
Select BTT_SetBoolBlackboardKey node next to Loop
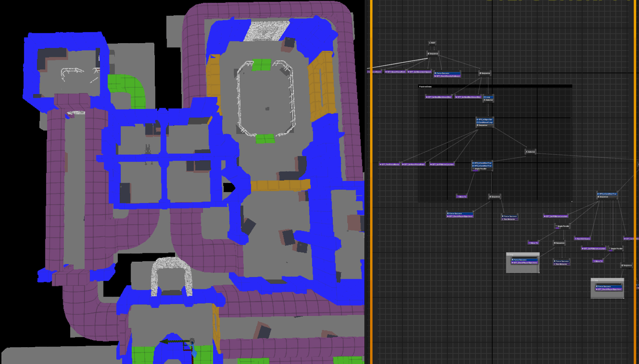(468, 97)
